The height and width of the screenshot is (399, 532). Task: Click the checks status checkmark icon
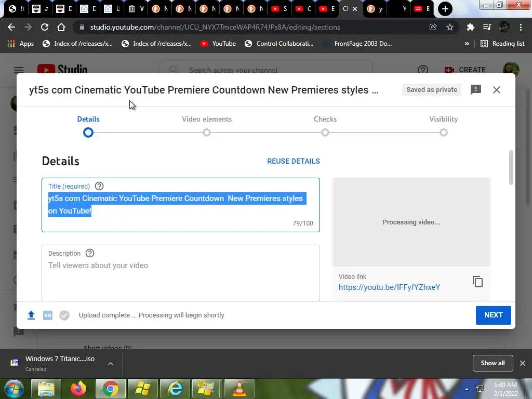coord(64,315)
